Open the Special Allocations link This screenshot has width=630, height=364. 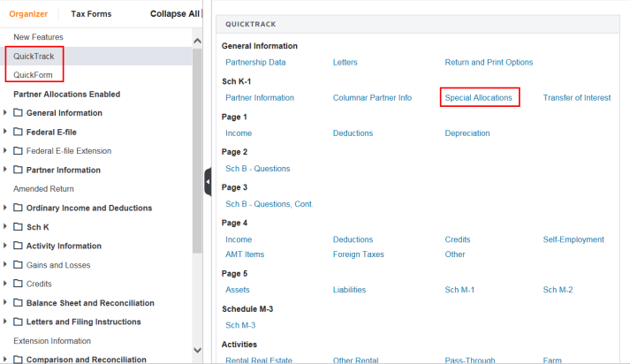[478, 98]
